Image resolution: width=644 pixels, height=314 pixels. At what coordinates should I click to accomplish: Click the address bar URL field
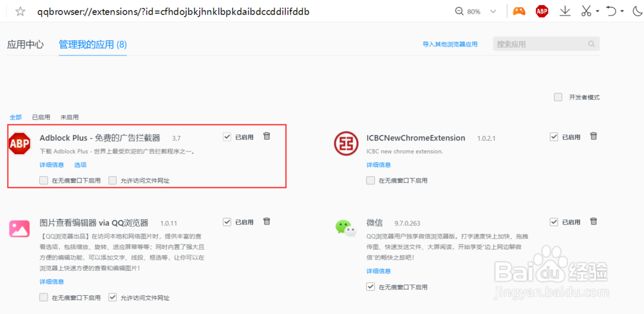coord(173,12)
